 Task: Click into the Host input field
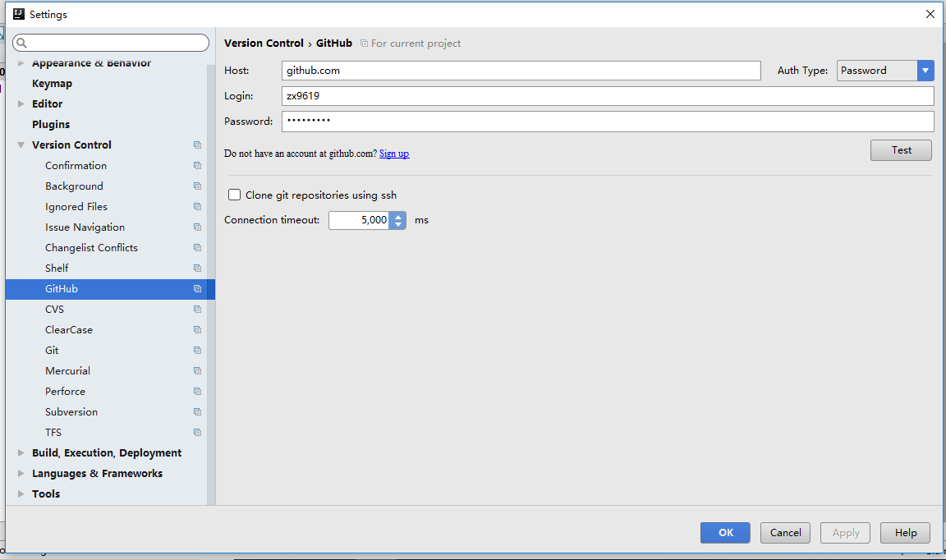521,71
